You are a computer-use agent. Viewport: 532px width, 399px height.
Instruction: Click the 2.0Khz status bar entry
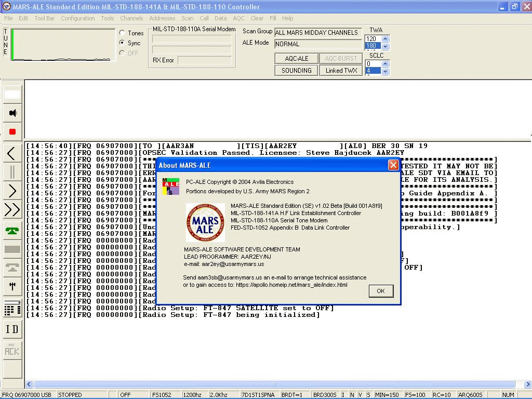click(223, 395)
